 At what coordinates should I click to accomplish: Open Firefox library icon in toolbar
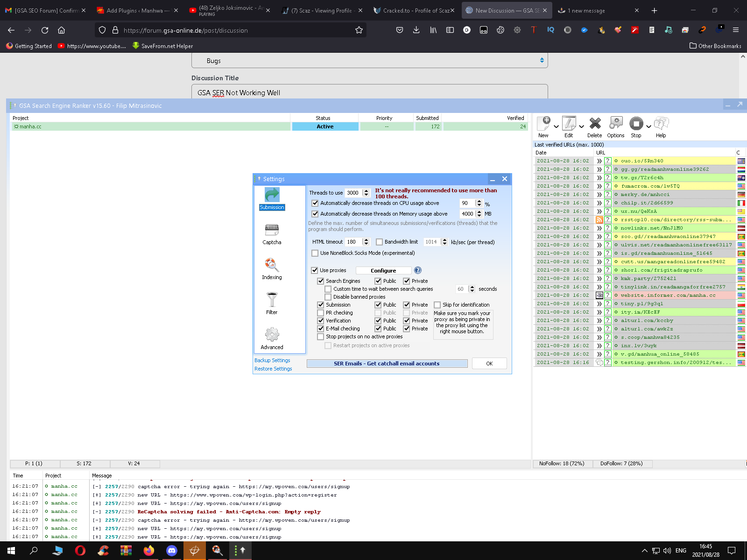tap(433, 30)
